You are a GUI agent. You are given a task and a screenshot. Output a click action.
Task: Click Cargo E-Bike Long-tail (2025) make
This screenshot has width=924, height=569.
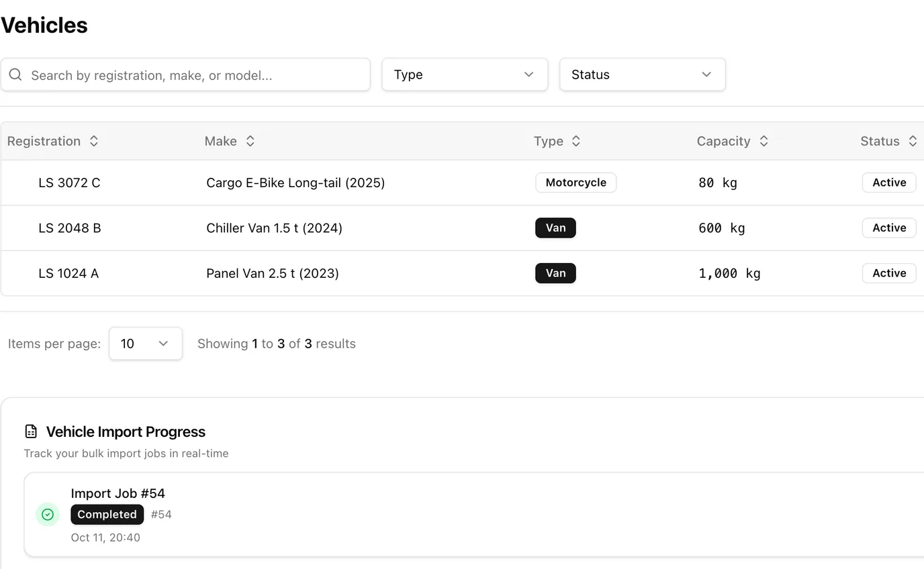tap(295, 183)
